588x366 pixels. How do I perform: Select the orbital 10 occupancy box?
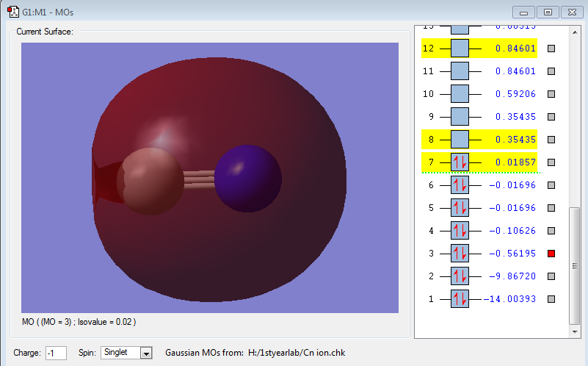coord(460,94)
